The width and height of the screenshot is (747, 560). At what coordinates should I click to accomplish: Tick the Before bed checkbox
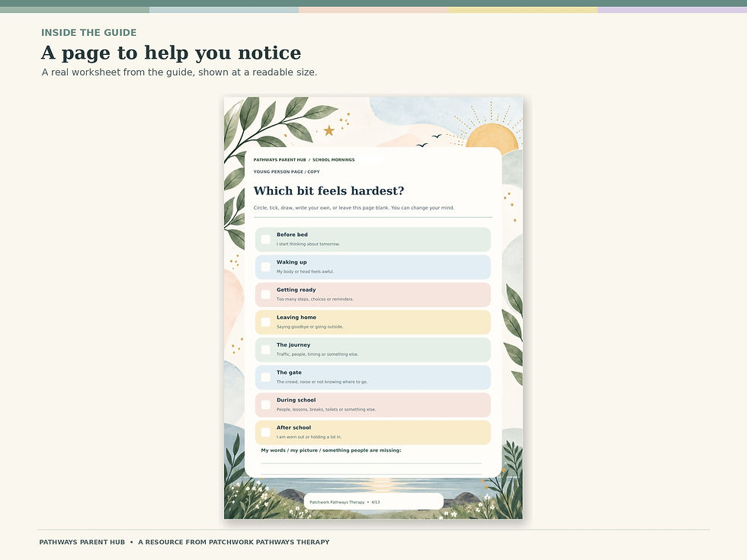click(x=266, y=239)
